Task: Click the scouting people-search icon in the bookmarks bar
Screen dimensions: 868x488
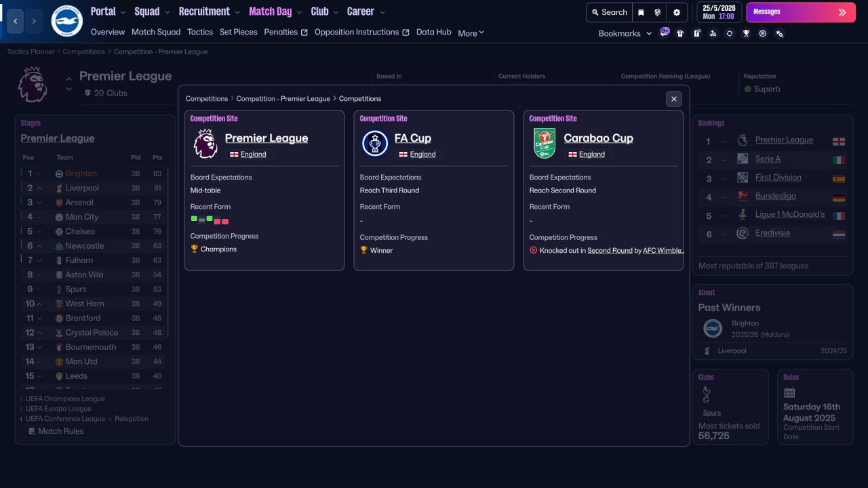Action: click(x=713, y=33)
